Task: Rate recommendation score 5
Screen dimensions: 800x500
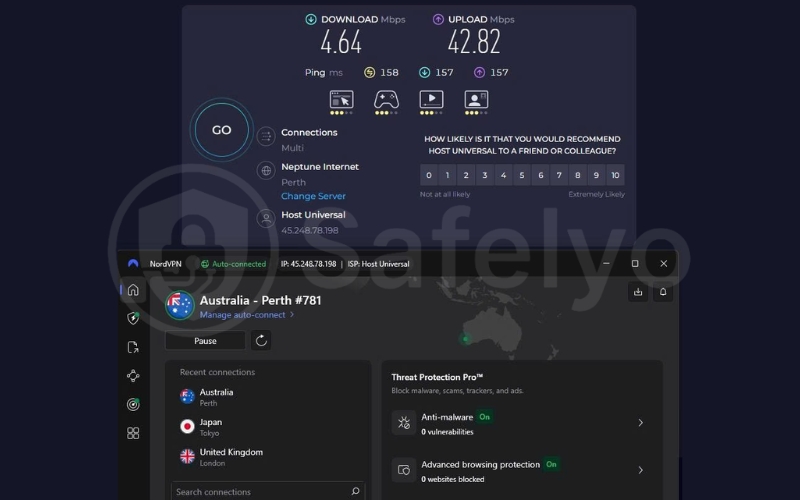Action: click(x=521, y=175)
